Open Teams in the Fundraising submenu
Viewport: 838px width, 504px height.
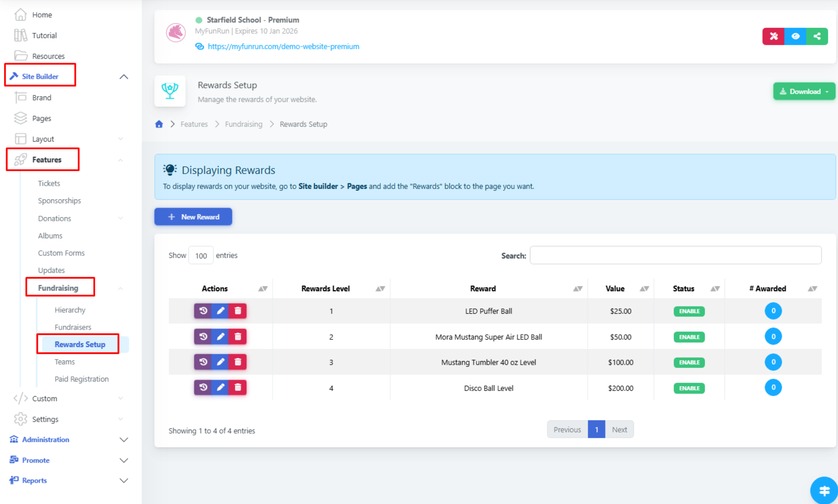click(65, 362)
